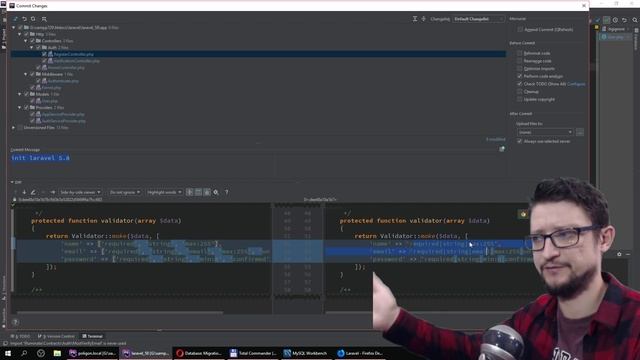Toggle synchronize scrolling icon in diff toolbar

(x=198, y=192)
